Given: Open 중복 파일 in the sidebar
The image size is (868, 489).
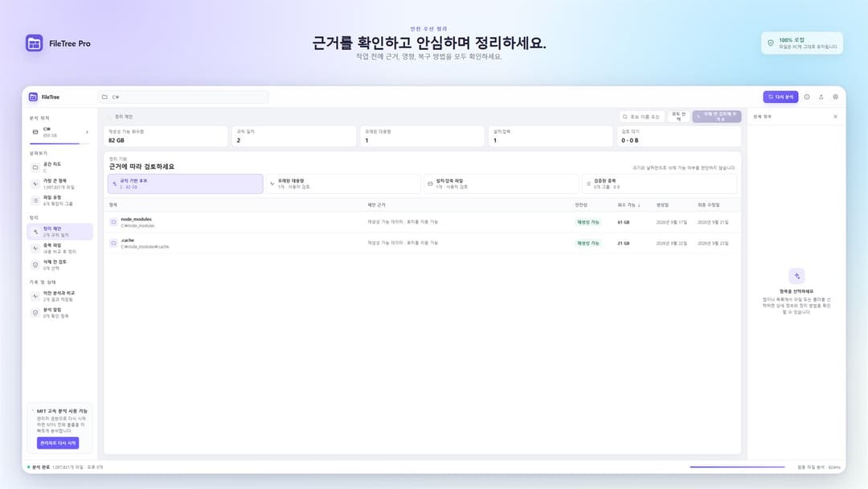Looking at the screenshot, I should click(59, 248).
